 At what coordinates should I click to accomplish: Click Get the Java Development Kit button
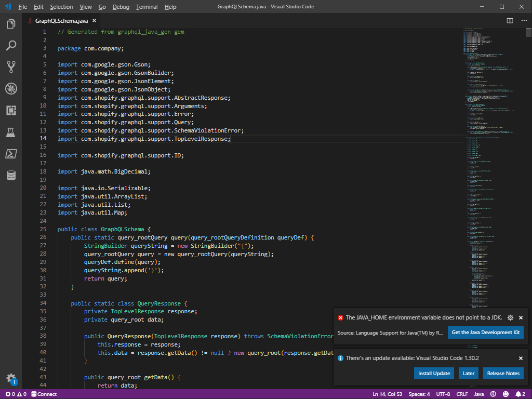(486, 332)
